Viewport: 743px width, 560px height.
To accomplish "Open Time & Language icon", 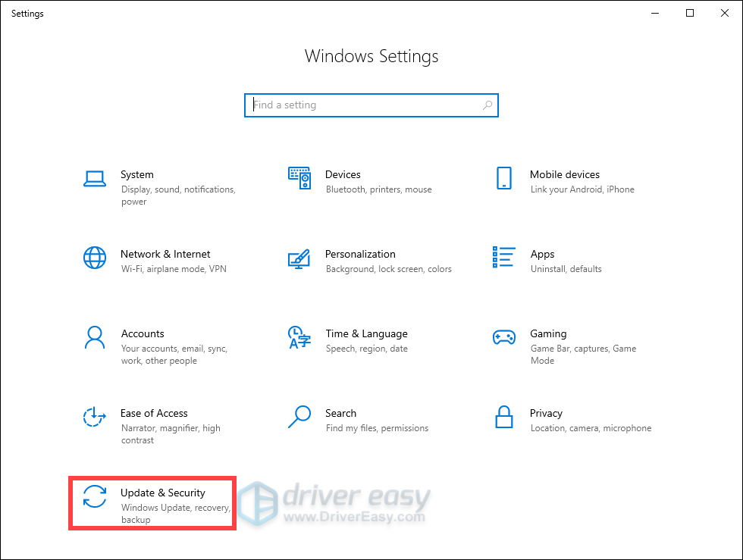I will [x=299, y=337].
